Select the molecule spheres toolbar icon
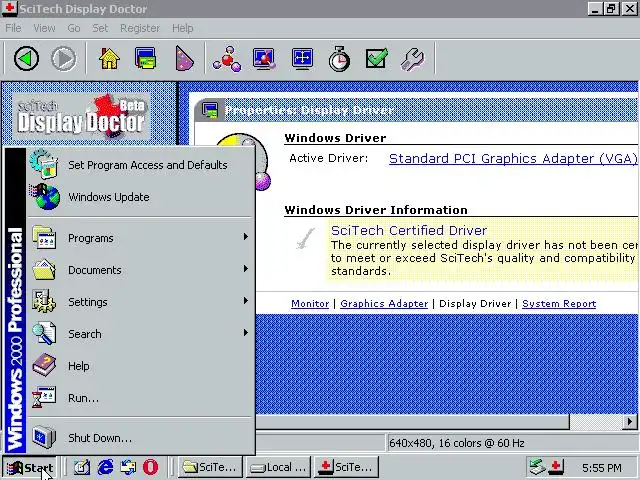Screen dimensions: 640x480 pos(227,59)
